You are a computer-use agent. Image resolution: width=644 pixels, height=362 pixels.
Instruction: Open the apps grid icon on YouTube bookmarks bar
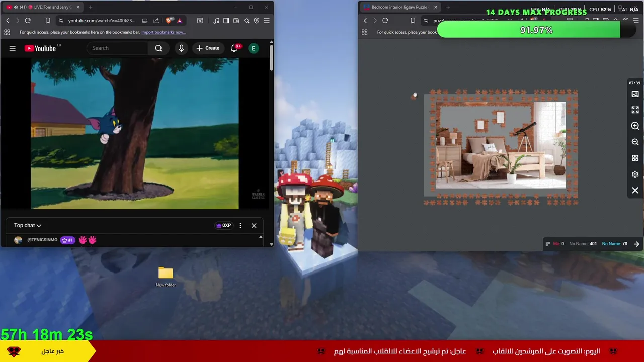[x=7, y=32]
